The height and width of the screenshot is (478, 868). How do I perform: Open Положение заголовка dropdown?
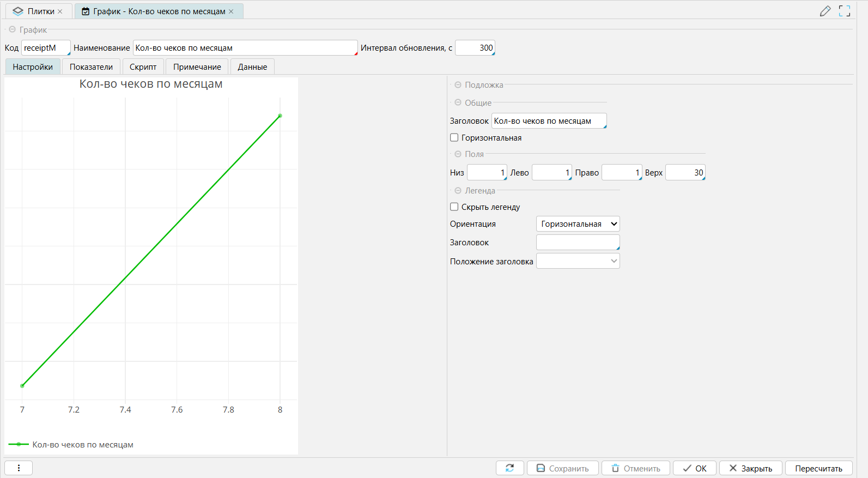click(x=578, y=261)
